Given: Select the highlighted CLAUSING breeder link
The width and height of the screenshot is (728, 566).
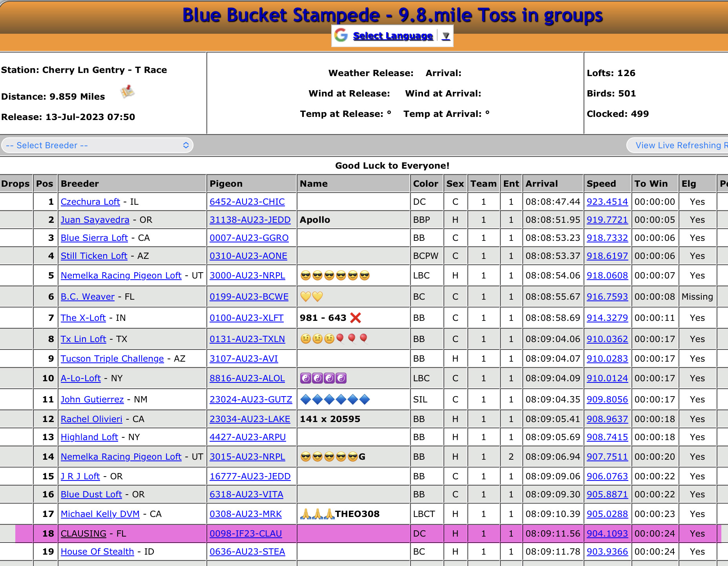Looking at the screenshot, I should (x=83, y=533).
